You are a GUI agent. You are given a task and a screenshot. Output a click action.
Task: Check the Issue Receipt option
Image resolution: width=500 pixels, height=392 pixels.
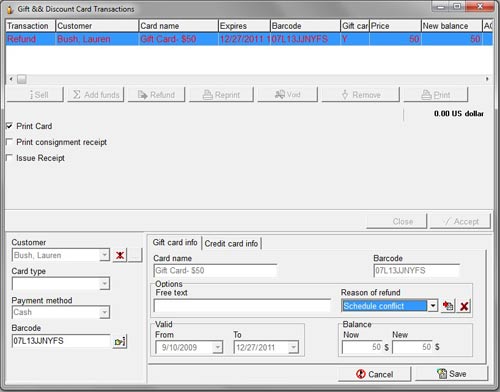[9, 158]
